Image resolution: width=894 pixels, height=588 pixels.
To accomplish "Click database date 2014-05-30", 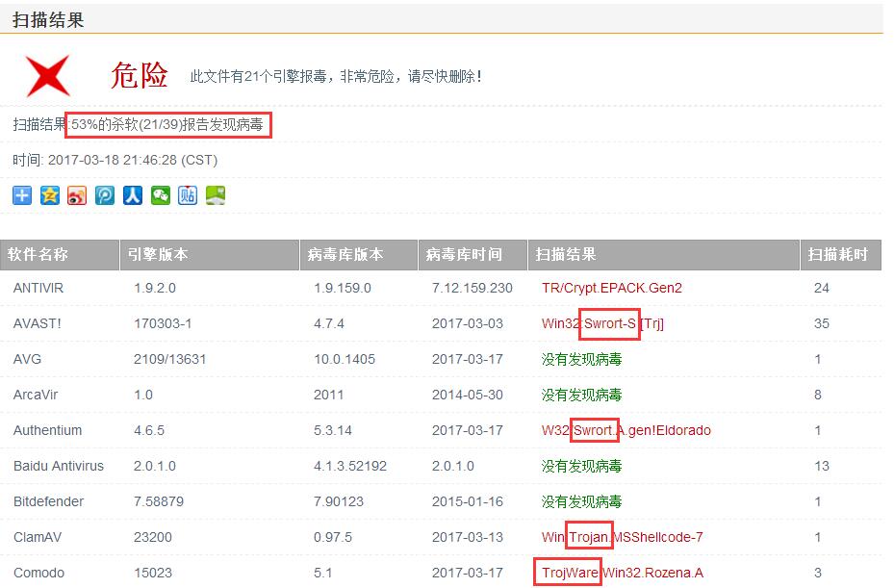I will click(x=468, y=395).
